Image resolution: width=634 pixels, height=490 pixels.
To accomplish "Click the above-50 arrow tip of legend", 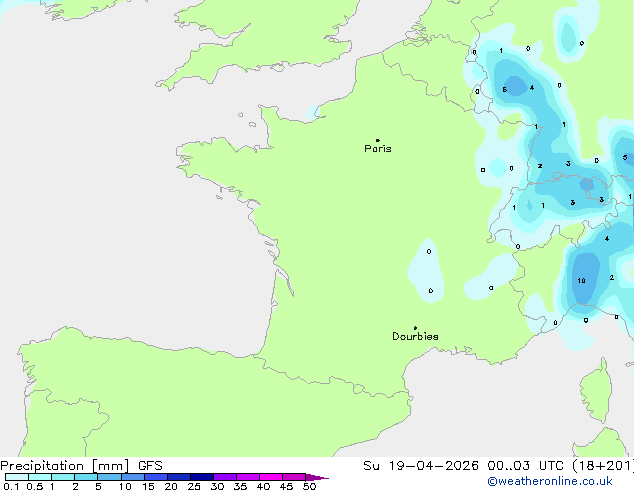I will 317,478.
